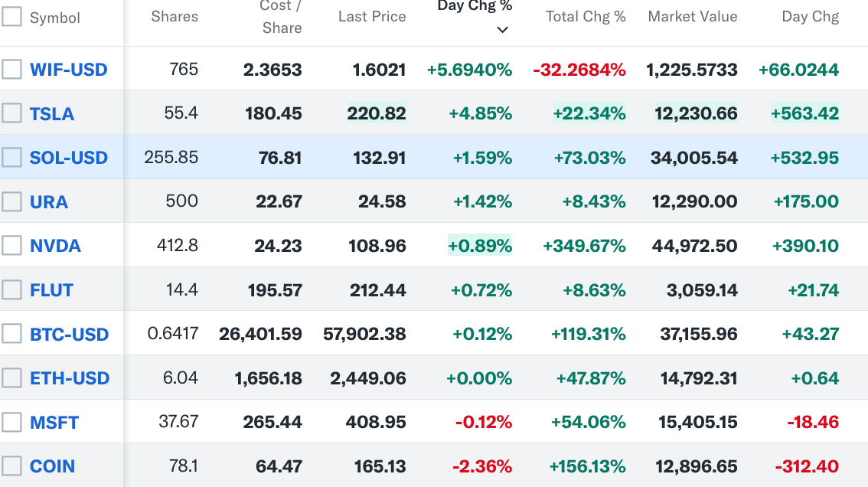Select the TSLA row checkbox

coord(11,113)
